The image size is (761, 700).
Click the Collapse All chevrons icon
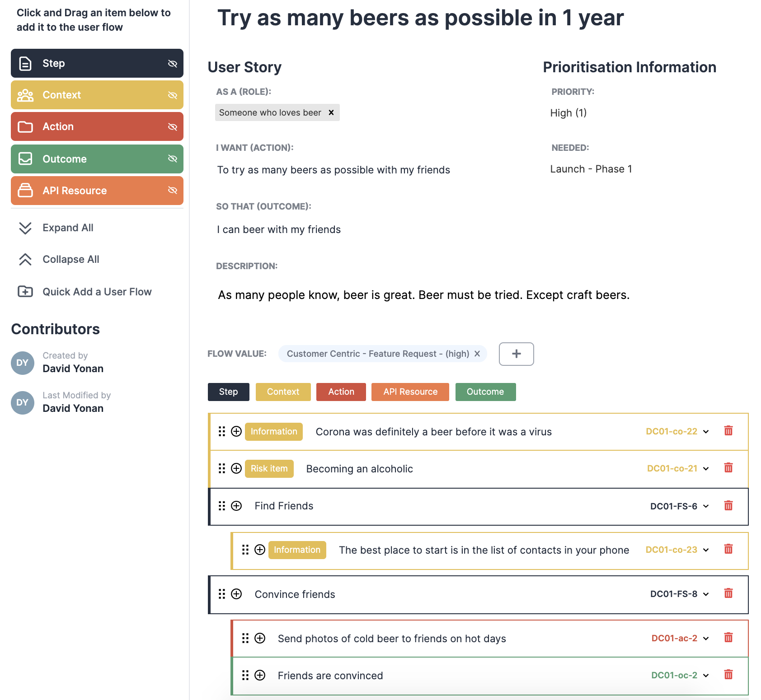[26, 259]
